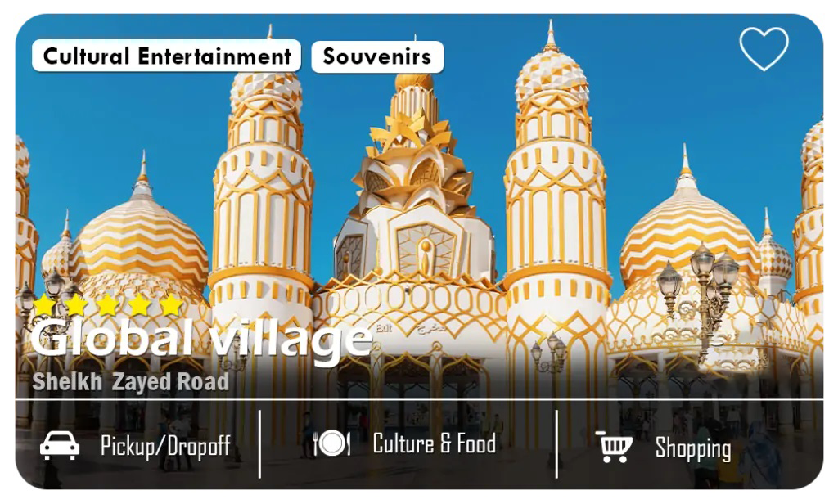
Task: Click the plate and cutlery food icon
Action: coord(331,443)
